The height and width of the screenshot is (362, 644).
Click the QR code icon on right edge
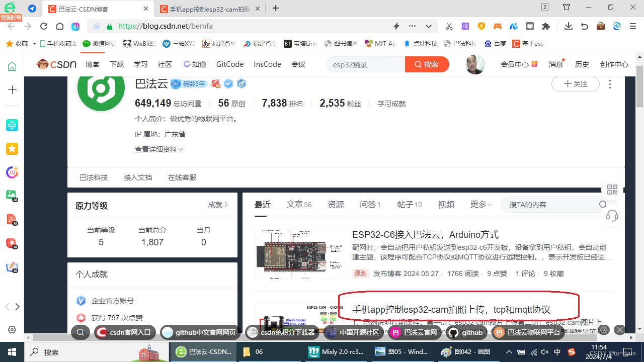pos(612,190)
